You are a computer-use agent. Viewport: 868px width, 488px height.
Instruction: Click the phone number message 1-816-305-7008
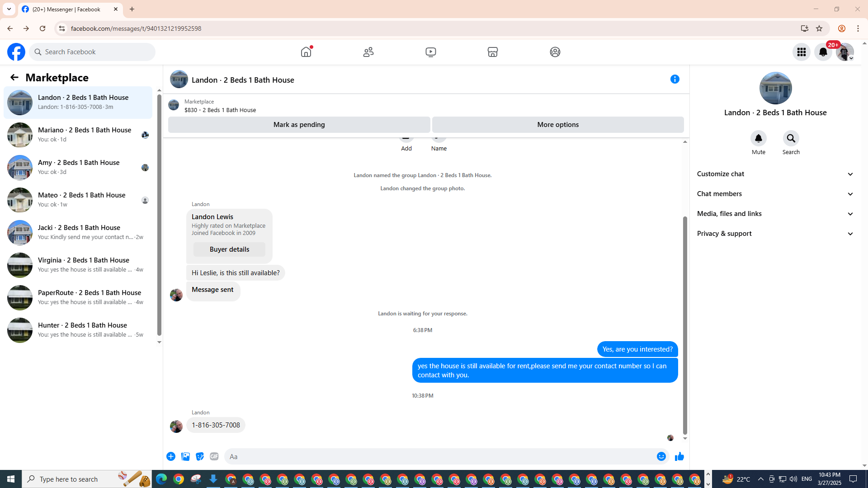coord(216,425)
